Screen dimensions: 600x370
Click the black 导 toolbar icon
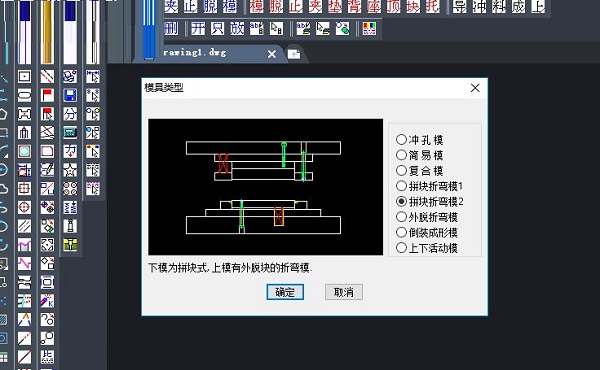pos(460,6)
